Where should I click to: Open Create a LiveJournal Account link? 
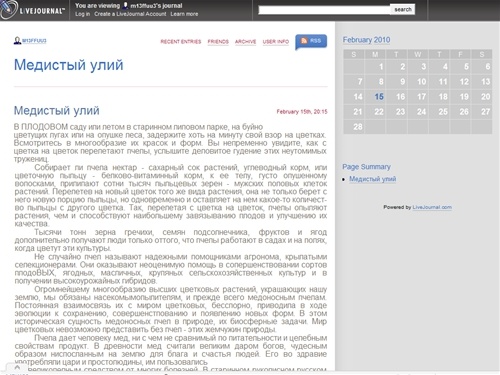[130, 14]
